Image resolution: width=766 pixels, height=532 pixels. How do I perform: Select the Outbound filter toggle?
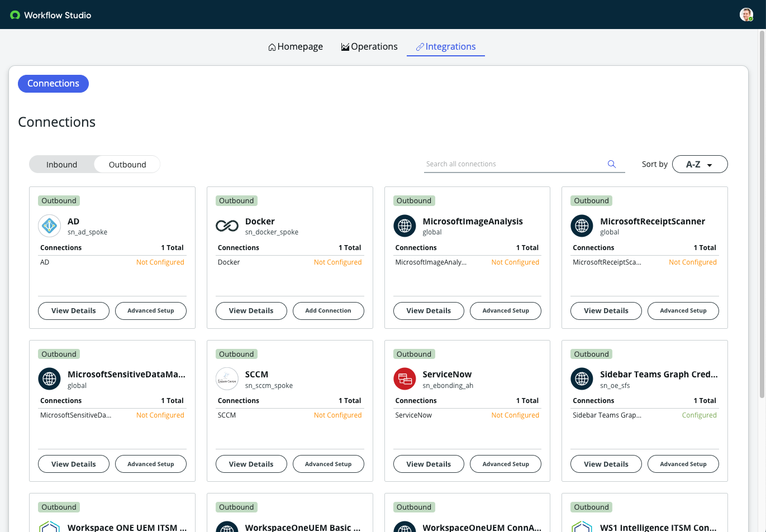[x=127, y=165]
